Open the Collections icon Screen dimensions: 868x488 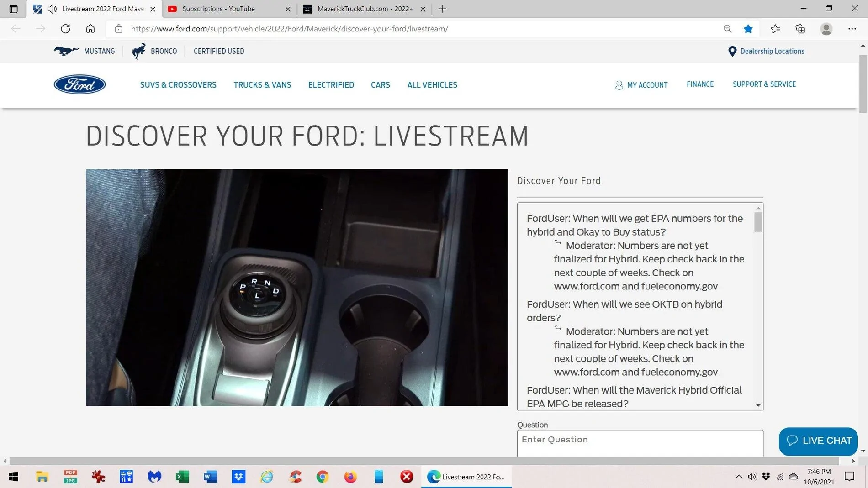(800, 29)
